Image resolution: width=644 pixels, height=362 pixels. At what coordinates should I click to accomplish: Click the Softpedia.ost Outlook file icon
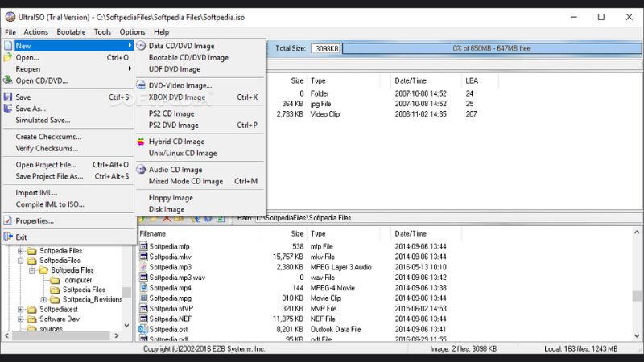coord(143,329)
